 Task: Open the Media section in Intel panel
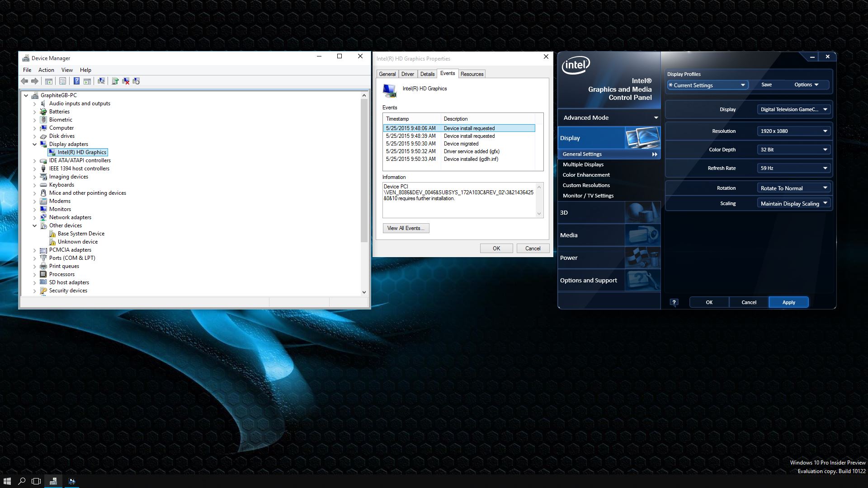pos(609,235)
